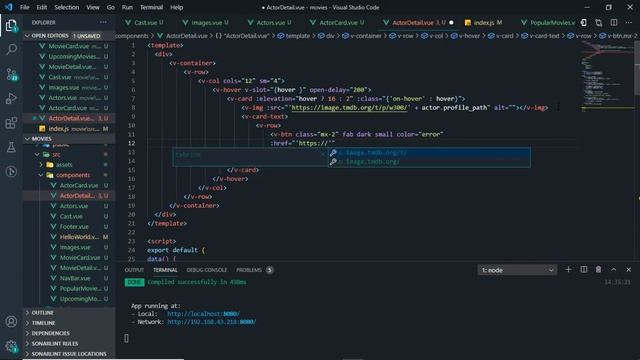Switch to the index.js editor tab
Screen dimensions: 640x360
point(484,22)
